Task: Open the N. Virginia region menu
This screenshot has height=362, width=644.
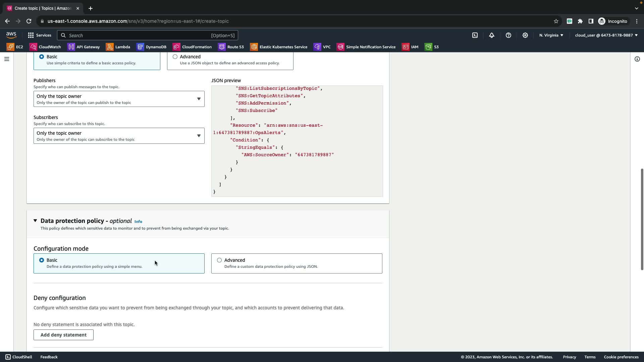Action: point(551,35)
